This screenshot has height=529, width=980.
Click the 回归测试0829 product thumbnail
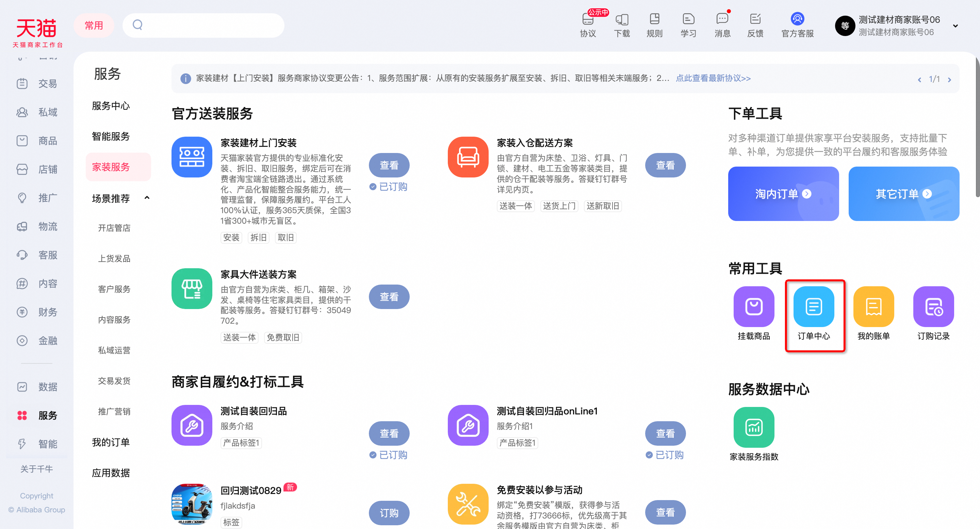(192, 504)
